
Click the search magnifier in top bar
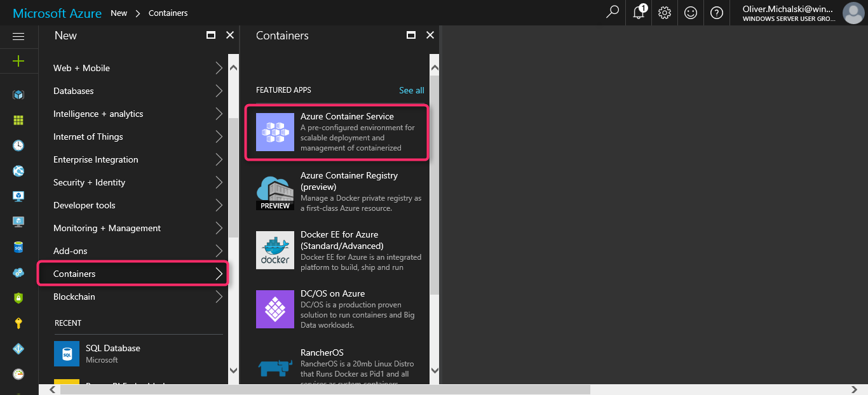click(x=613, y=12)
